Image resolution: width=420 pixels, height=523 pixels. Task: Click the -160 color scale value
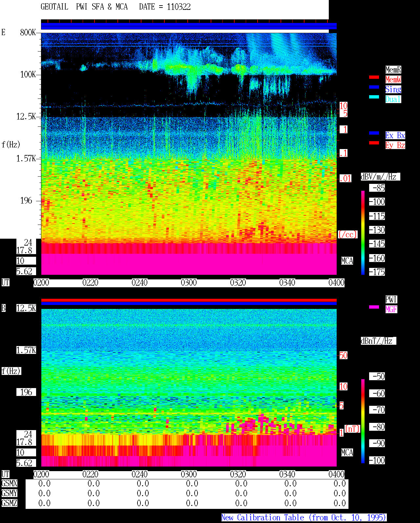377,258
